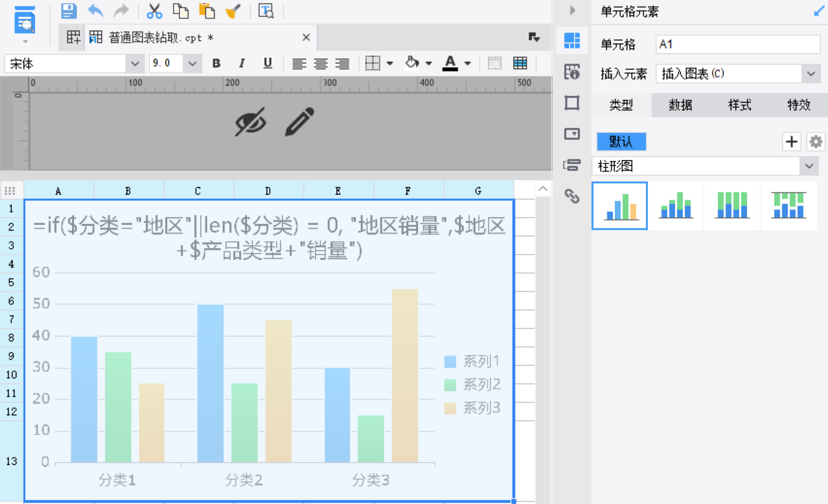Open hyperlink panel icon in sidebar
This screenshot has width=828, height=504.
pos(571,196)
